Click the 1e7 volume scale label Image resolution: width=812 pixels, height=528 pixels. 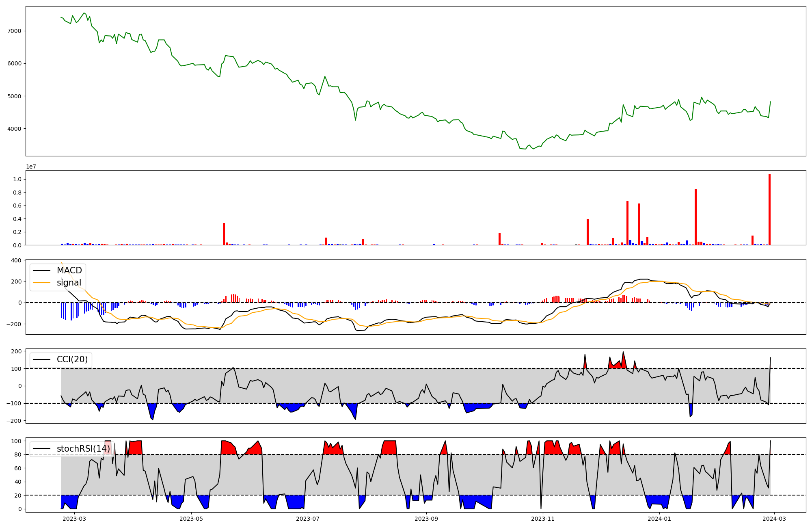click(31, 167)
